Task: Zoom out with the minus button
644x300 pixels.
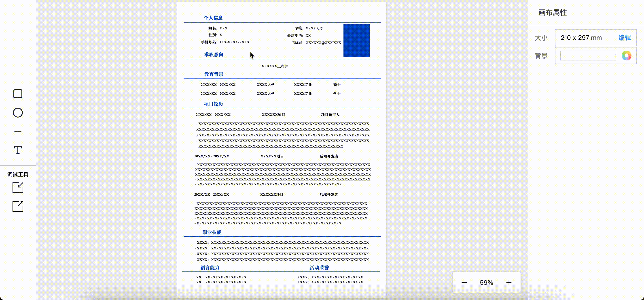Action: (464, 283)
